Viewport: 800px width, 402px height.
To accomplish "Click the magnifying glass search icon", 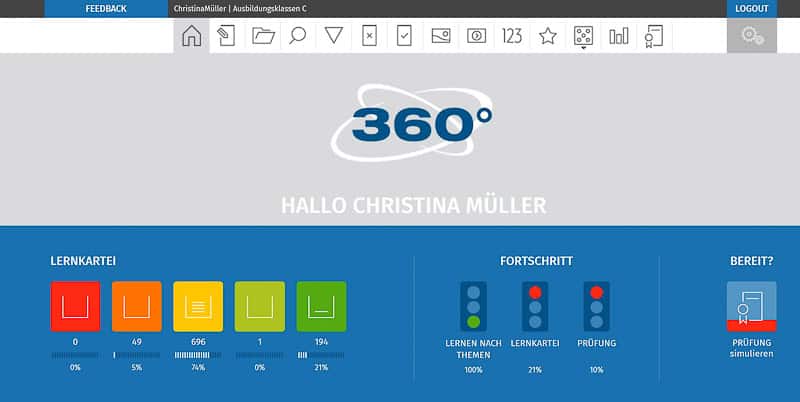I will pos(298,36).
